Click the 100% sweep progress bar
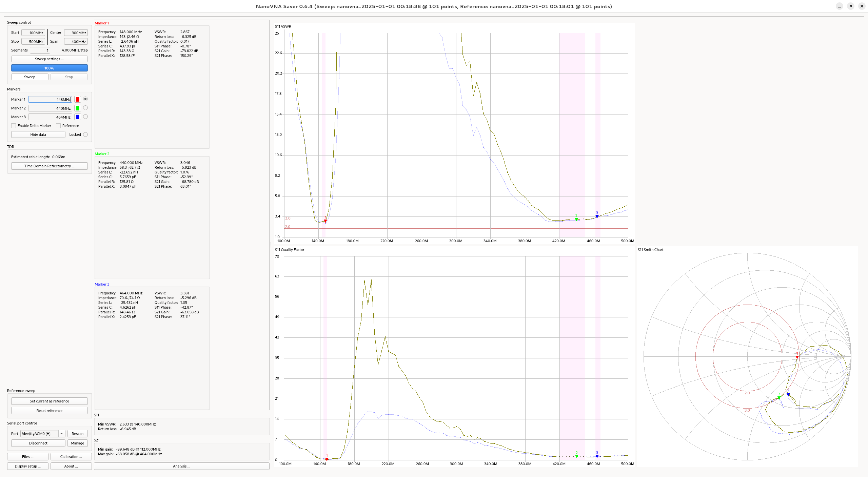The height and width of the screenshot is (477, 868). pos(50,68)
